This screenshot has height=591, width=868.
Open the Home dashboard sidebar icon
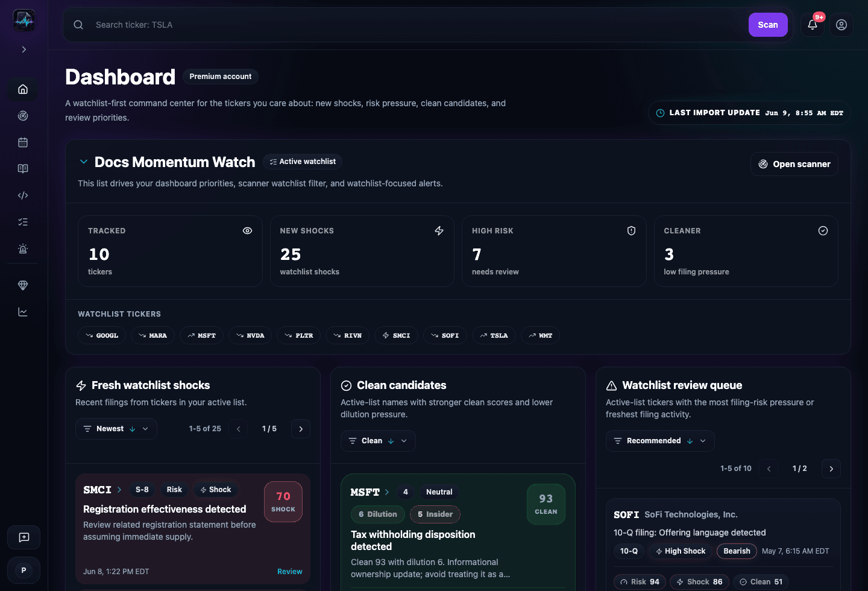click(23, 89)
